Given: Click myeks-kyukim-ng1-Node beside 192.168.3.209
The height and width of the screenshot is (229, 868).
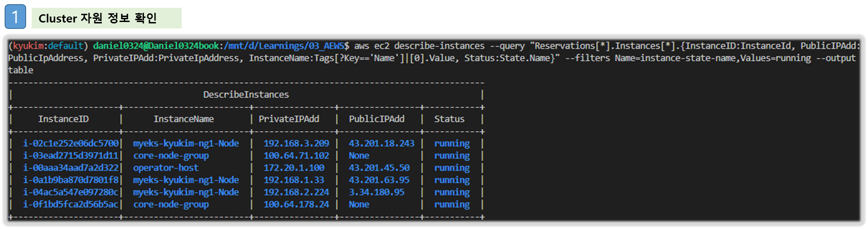Looking at the screenshot, I should (x=186, y=143).
